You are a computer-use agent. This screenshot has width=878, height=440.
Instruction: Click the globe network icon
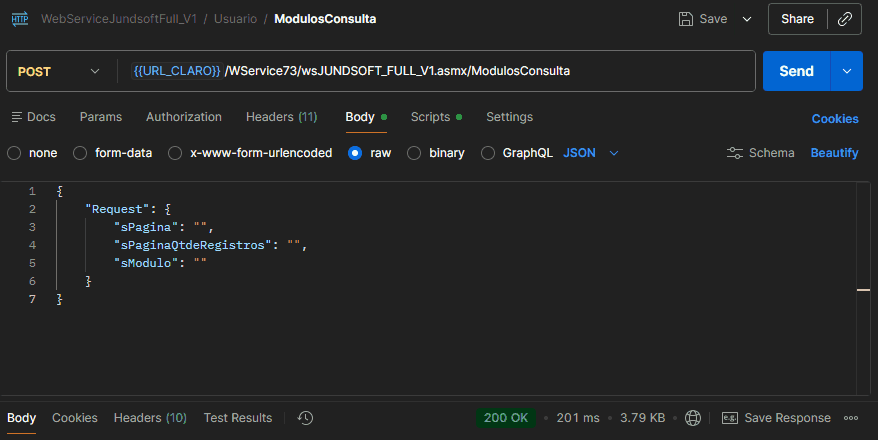coord(694,418)
